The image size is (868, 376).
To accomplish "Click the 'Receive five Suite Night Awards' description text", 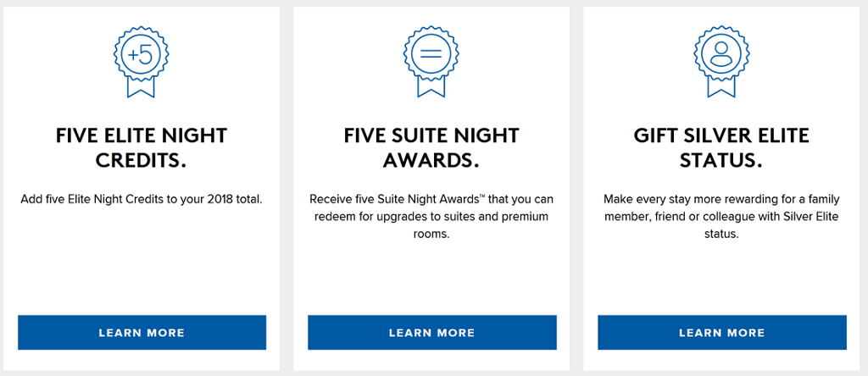I will pos(431,217).
